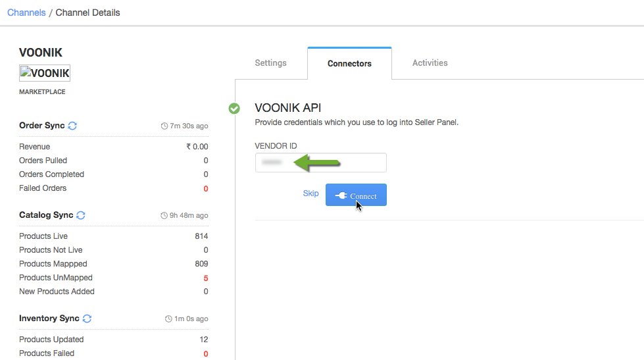
Task: Click the New Products Added label
Action: 57,292
